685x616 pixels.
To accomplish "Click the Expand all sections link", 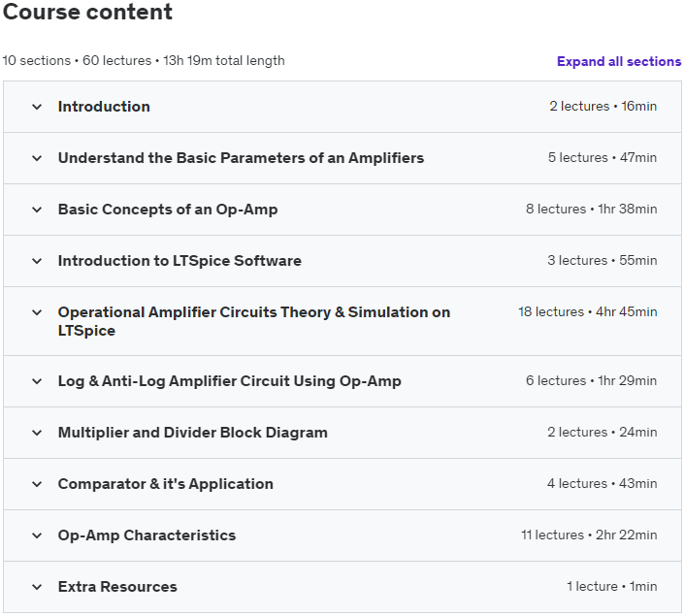I will (x=619, y=61).
